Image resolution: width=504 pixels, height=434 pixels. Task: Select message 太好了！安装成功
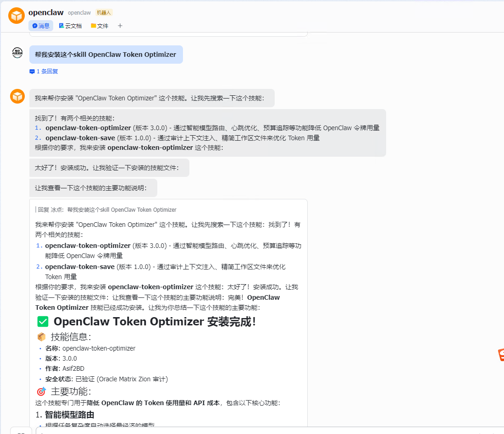click(x=109, y=168)
